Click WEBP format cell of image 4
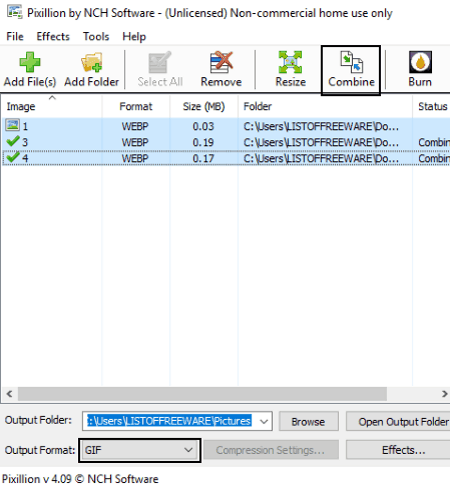Image resolution: width=450 pixels, height=488 pixels. coord(135,158)
